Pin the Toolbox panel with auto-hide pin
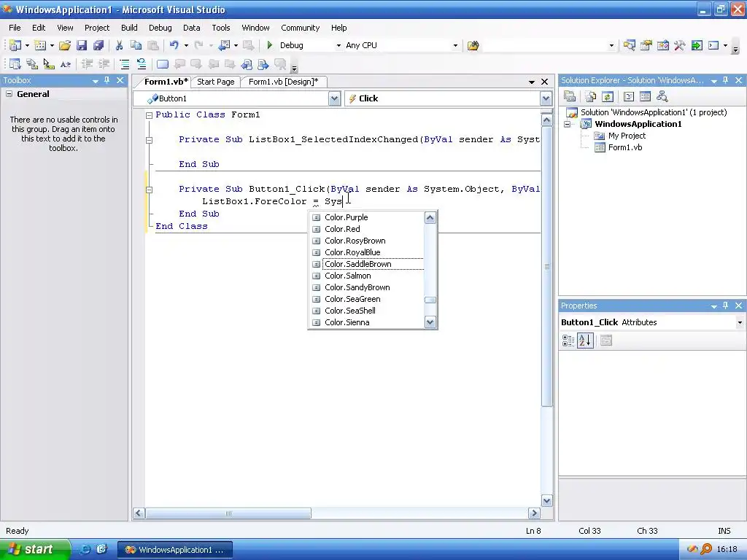Image resolution: width=747 pixels, height=560 pixels. (x=107, y=80)
